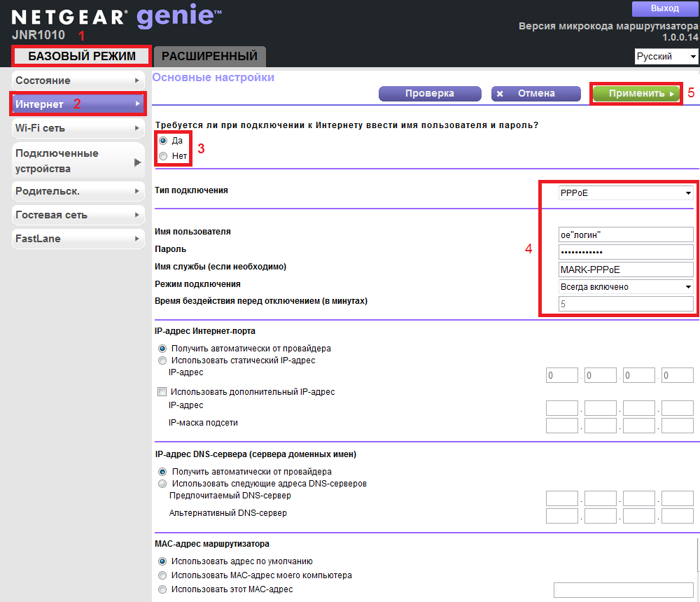Viewport: 700px width, 602px height.
Task: Enable Использовать дополнительный IP-адрес checkbox
Action: (163, 392)
